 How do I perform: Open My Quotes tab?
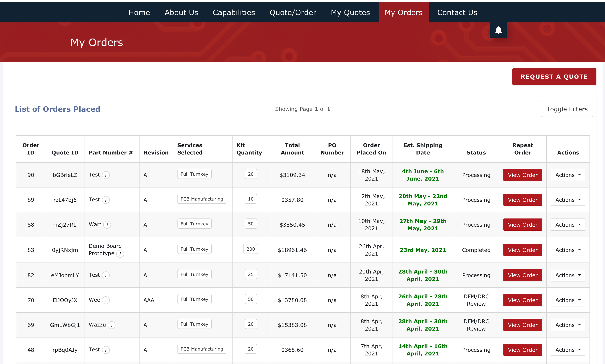pos(350,12)
